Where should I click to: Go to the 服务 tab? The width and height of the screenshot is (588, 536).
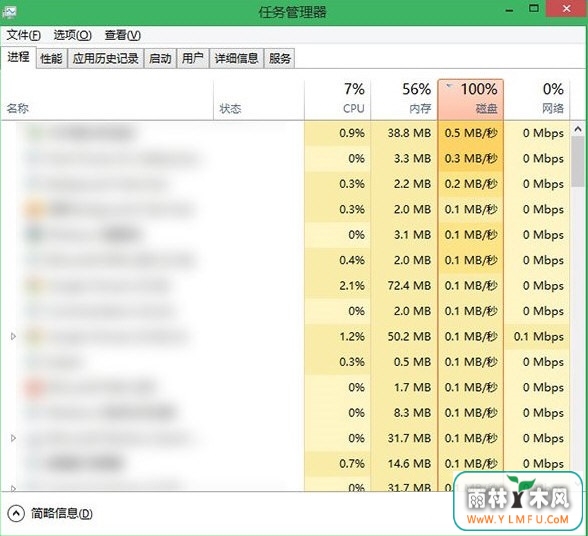click(279, 58)
